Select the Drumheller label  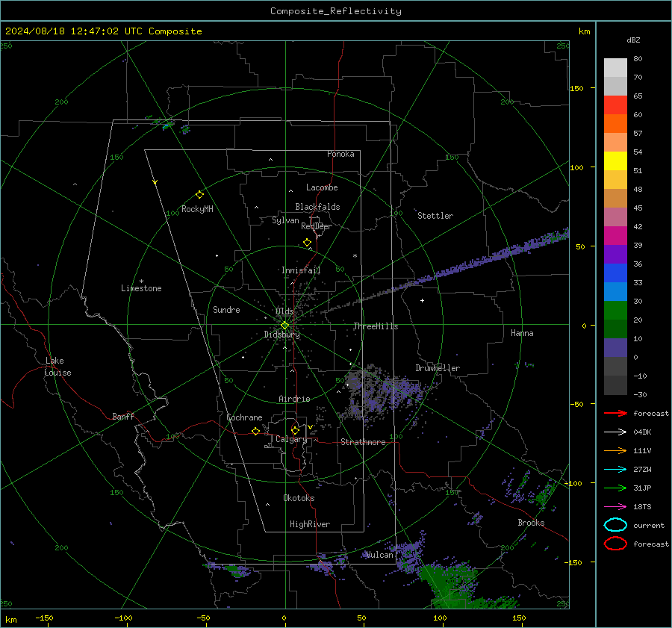pyautogui.click(x=438, y=368)
